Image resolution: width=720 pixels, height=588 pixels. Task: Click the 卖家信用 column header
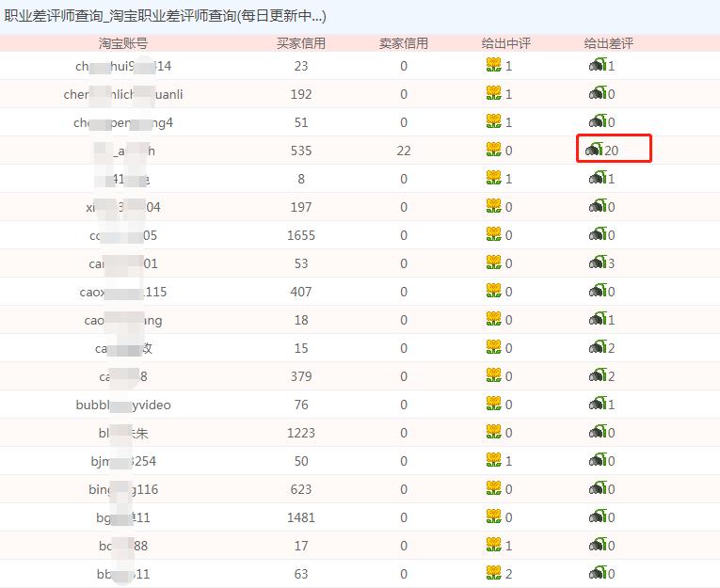pos(404,43)
